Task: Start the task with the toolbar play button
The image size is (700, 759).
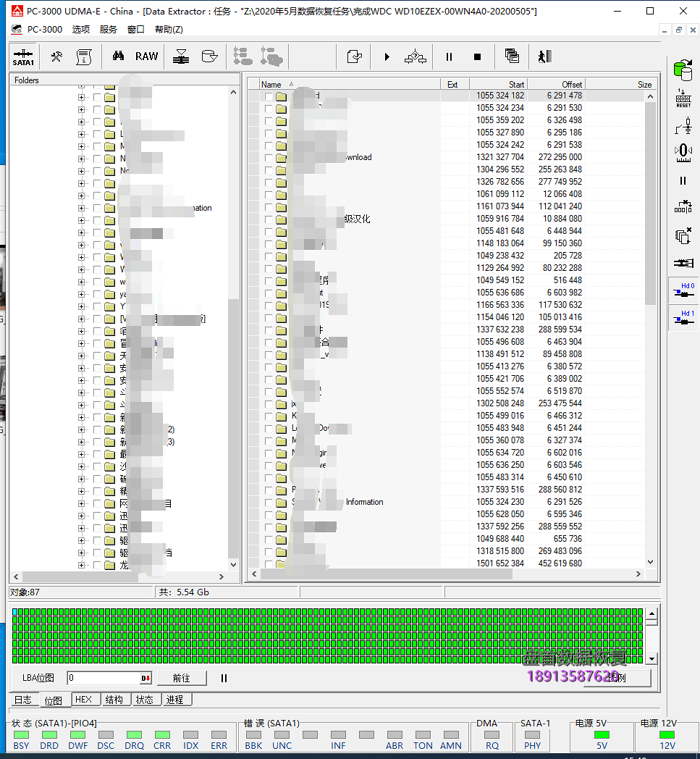Action: (x=387, y=57)
